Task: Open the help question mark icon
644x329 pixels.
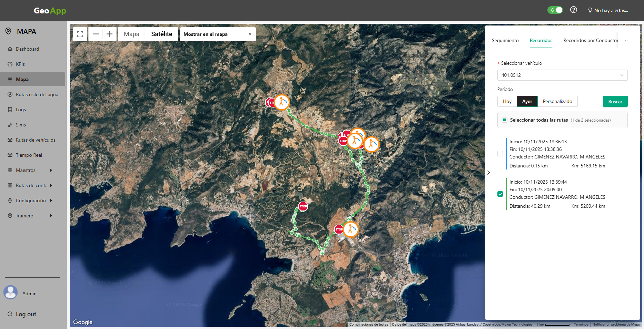Action: click(574, 10)
